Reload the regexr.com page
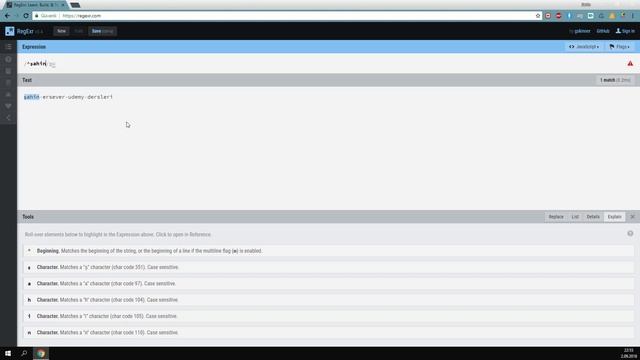Screen dimensions: 640x360 (x=26, y=16)
